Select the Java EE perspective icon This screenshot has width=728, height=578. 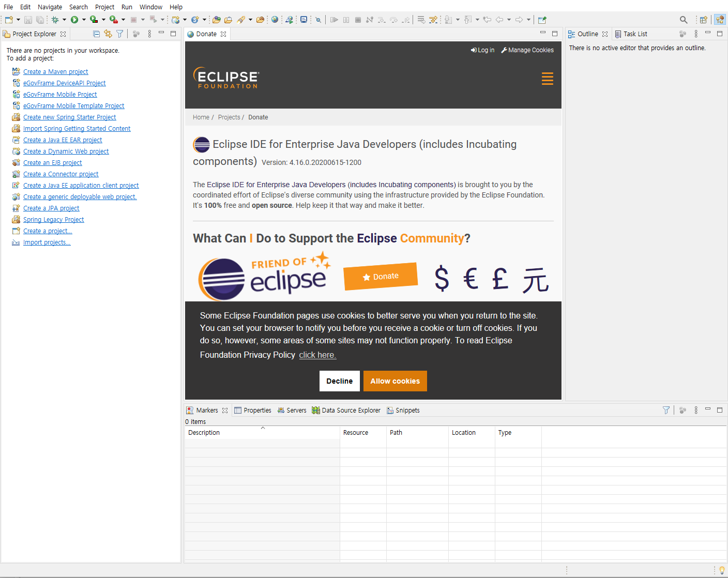[x=720, y=20]
